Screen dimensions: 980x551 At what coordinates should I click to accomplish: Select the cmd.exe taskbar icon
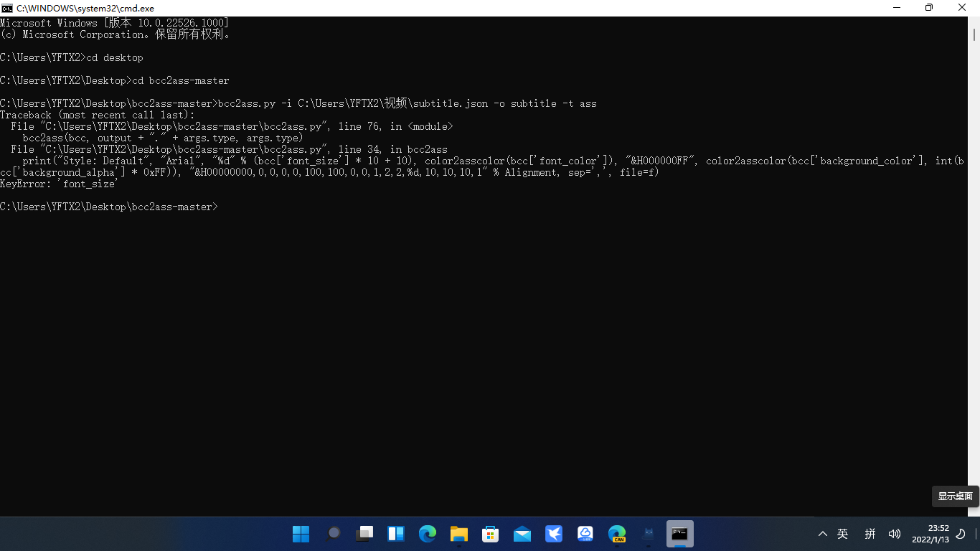pyautogui.click(x=680, y=534)
